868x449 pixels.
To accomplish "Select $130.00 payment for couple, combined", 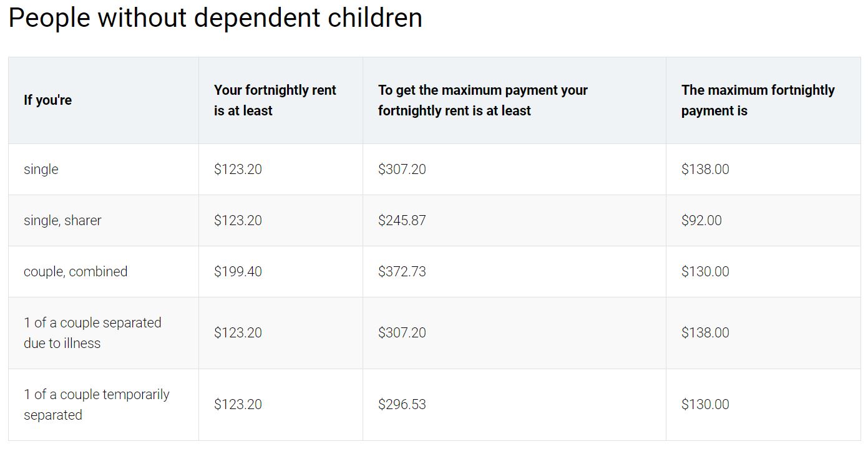I will click(x=705, y=271).
